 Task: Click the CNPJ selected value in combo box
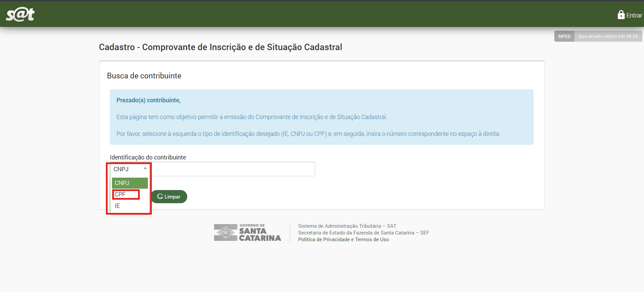pyautogui.click(x=121, y=169)
